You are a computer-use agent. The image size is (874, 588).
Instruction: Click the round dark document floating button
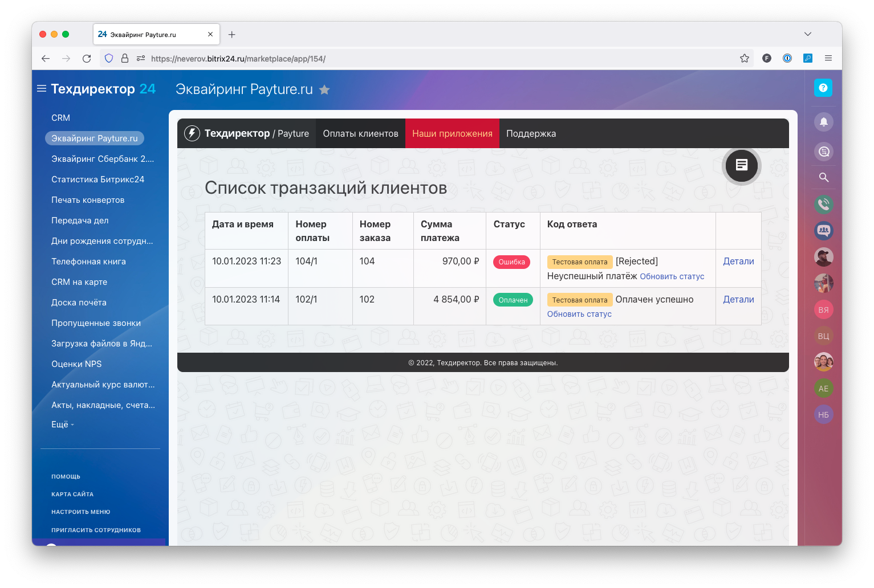coord(742,165)
